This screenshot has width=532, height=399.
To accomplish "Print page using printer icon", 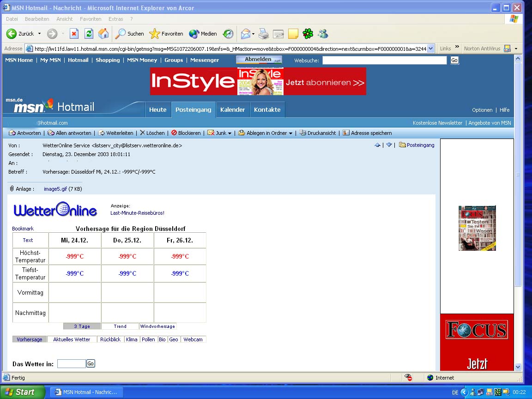I will 264,34.
